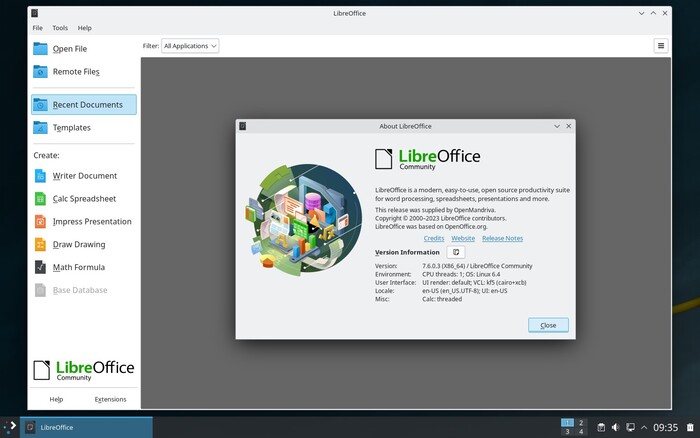Click the display/network icon in system tray
The image size is (700, 438).
click(630, 427)
